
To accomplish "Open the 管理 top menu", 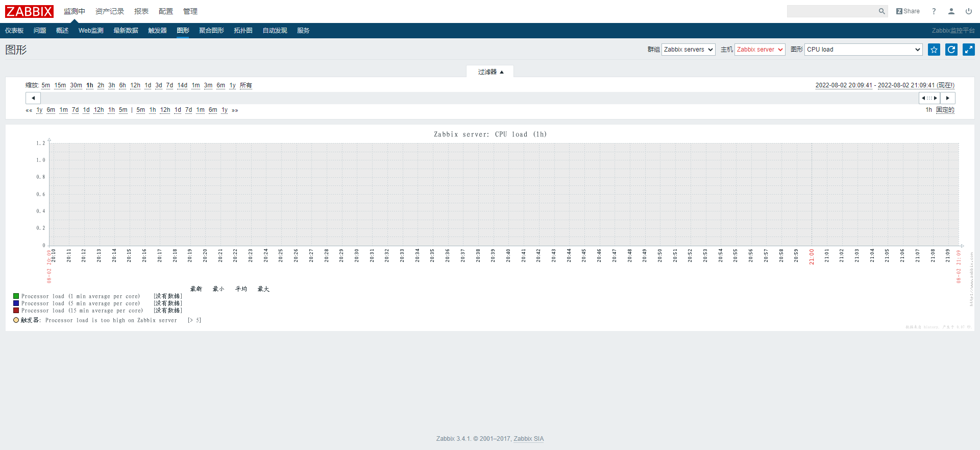I will [190, 11].
